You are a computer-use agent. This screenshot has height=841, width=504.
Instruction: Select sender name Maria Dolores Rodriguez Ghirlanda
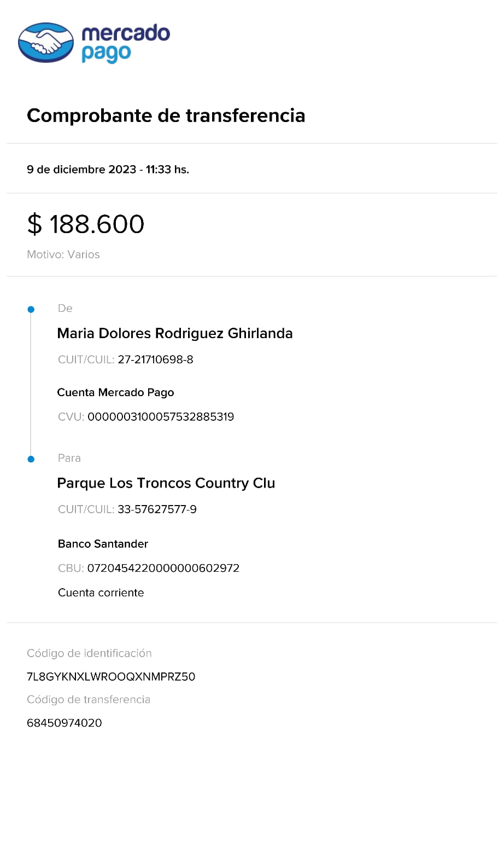[x=175, y=333]
